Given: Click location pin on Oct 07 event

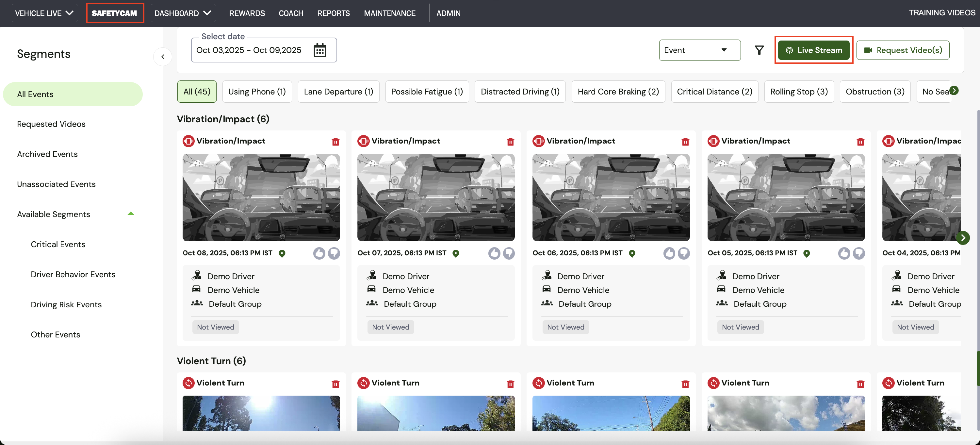Looking at the screenshot, I should click(456, 253).
